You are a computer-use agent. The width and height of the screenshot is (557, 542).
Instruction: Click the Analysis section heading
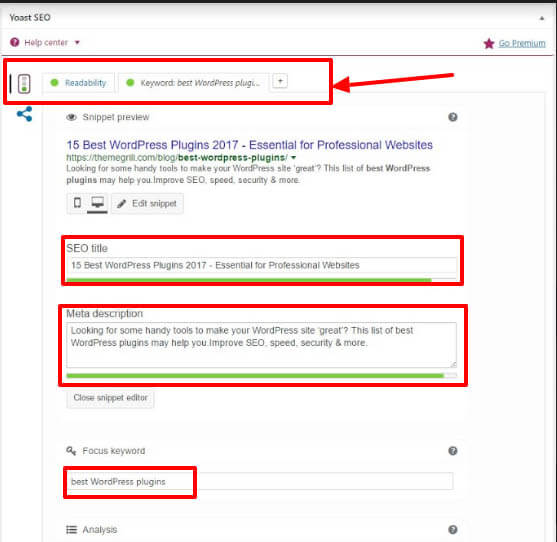(99, 530)
